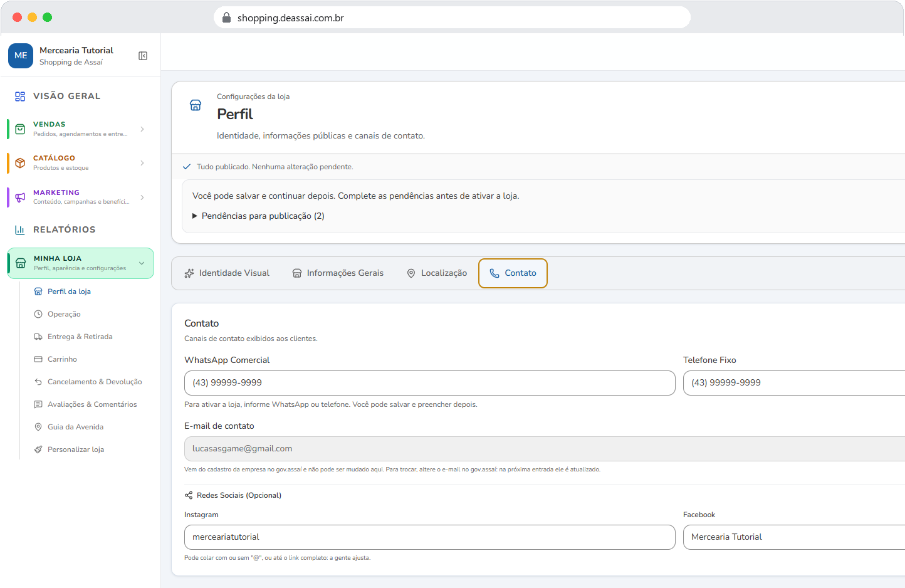Open the Informações Gerais tab

338,273
